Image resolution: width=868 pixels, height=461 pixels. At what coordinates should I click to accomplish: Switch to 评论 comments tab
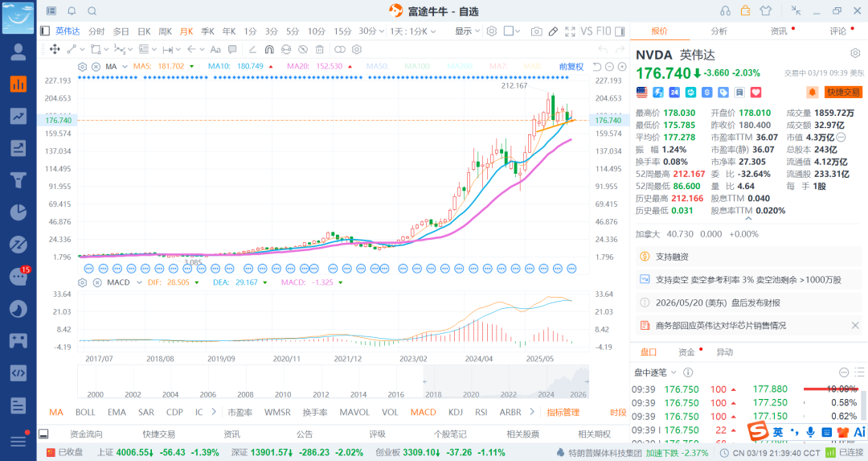tap(838, 31)
